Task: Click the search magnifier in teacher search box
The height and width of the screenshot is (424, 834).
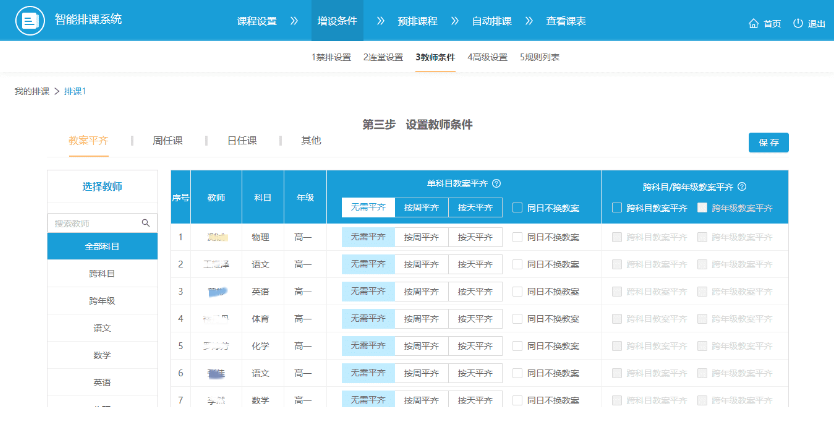Action: click(146, 223)
